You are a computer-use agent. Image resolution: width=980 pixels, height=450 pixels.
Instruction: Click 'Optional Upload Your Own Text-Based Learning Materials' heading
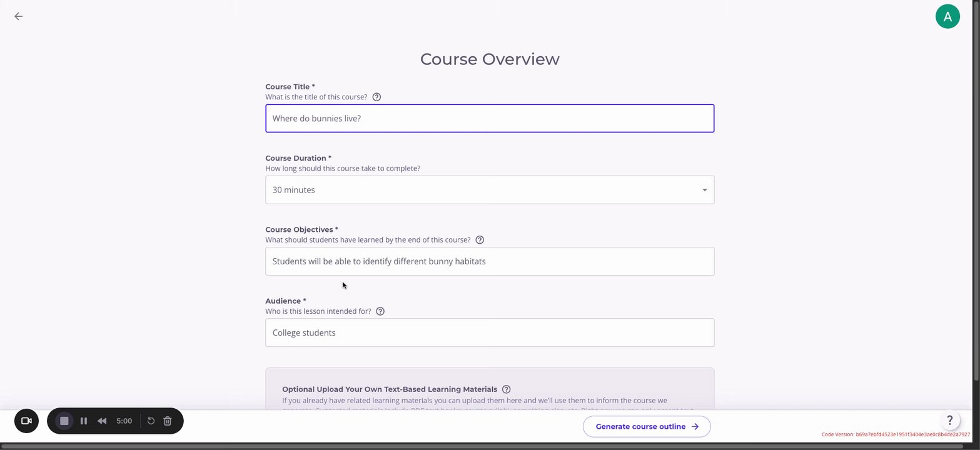click(390, 389)
